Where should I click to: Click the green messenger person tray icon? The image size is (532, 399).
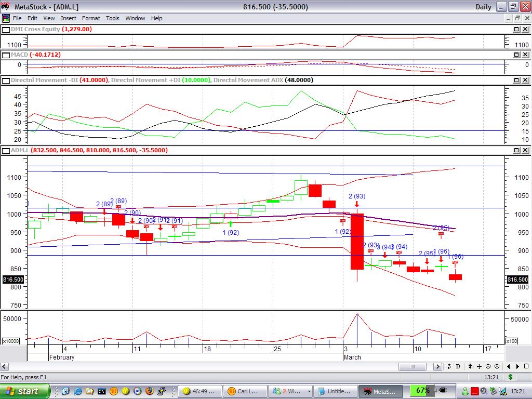[465, 392]
